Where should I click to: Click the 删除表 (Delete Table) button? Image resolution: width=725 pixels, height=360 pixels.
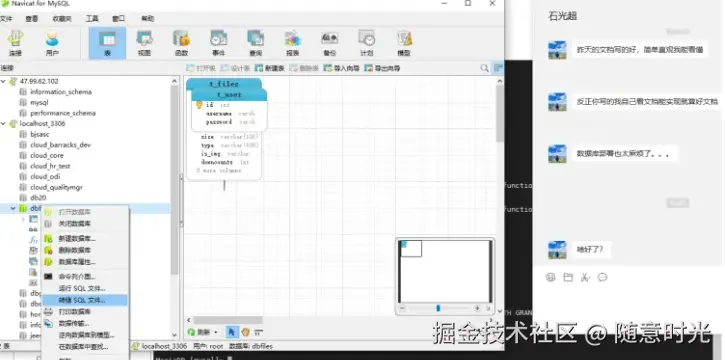pos(304,68)
